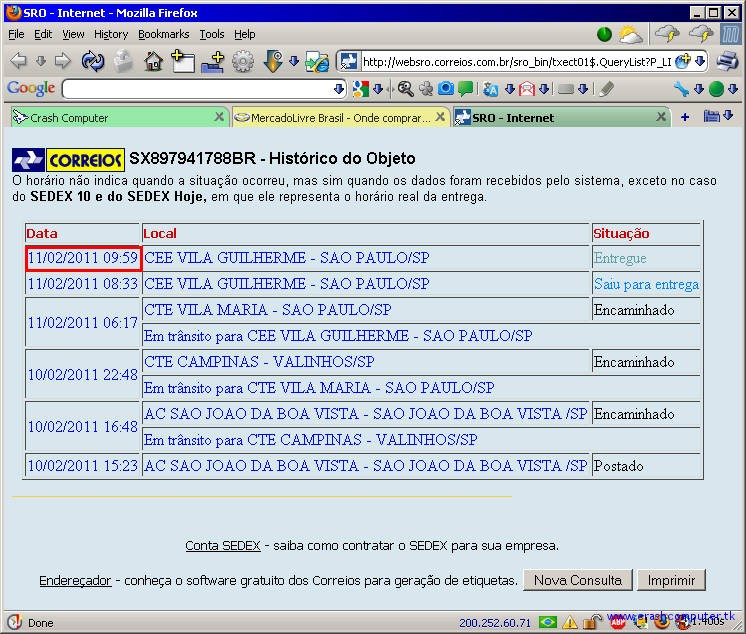Click the highlighter pen icon
The width and height of the screenshot is (746, 634).
(x=606, y=89)
